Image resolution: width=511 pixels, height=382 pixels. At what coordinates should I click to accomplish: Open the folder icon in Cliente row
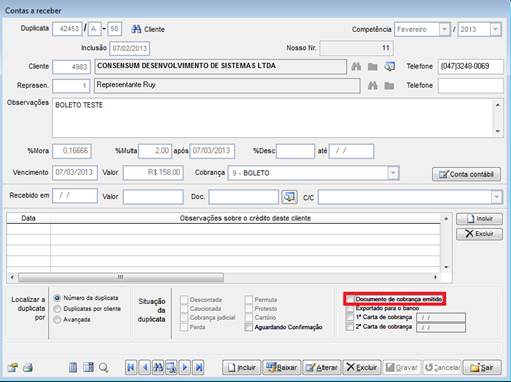[372, 67]
